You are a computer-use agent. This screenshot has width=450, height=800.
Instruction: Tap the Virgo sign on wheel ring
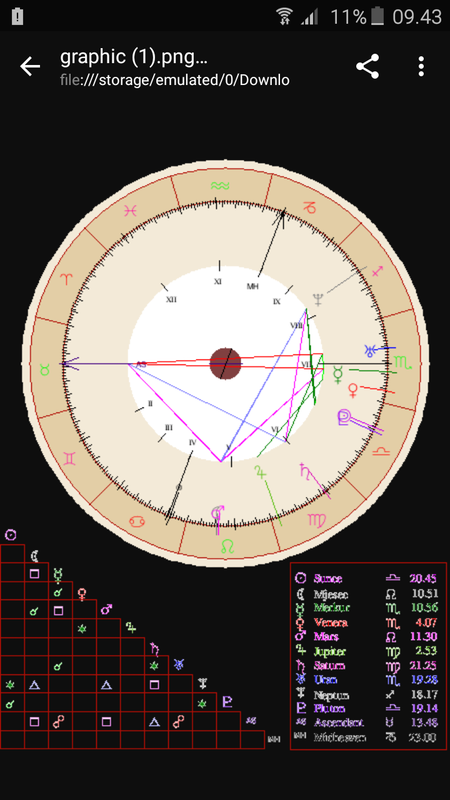(316, 519)
